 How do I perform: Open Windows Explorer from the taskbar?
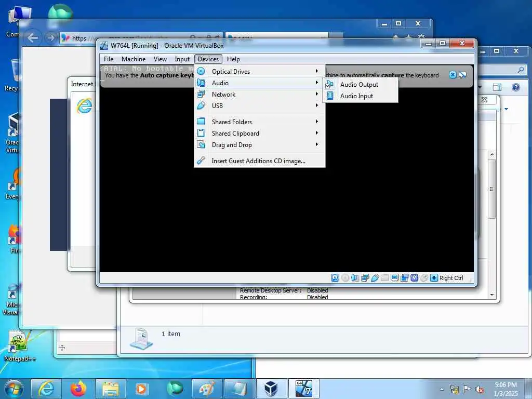[111, 389]
